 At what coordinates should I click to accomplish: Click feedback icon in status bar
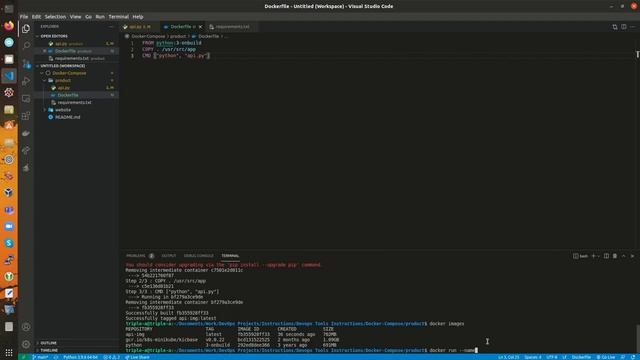click(623, 357)
